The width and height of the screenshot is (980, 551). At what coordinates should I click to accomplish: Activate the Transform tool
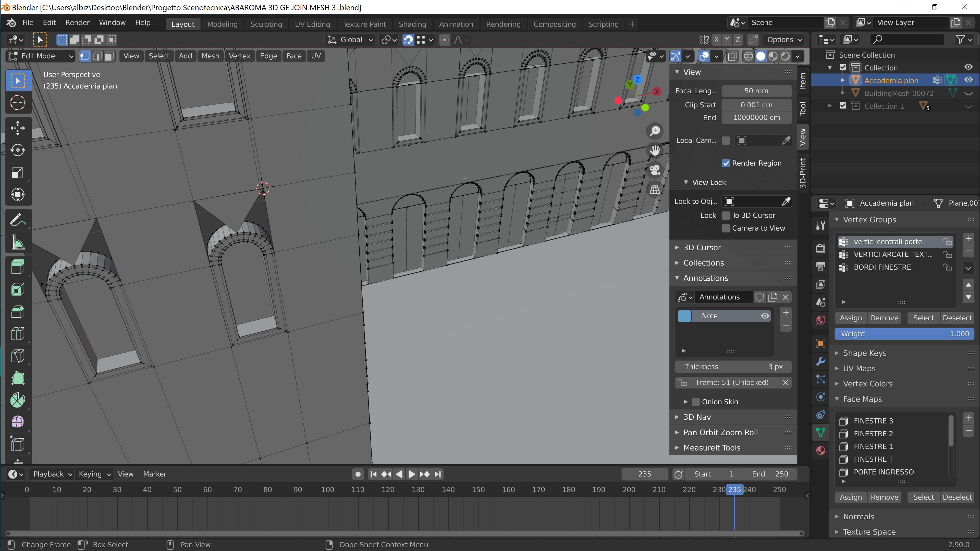point(18,195)
